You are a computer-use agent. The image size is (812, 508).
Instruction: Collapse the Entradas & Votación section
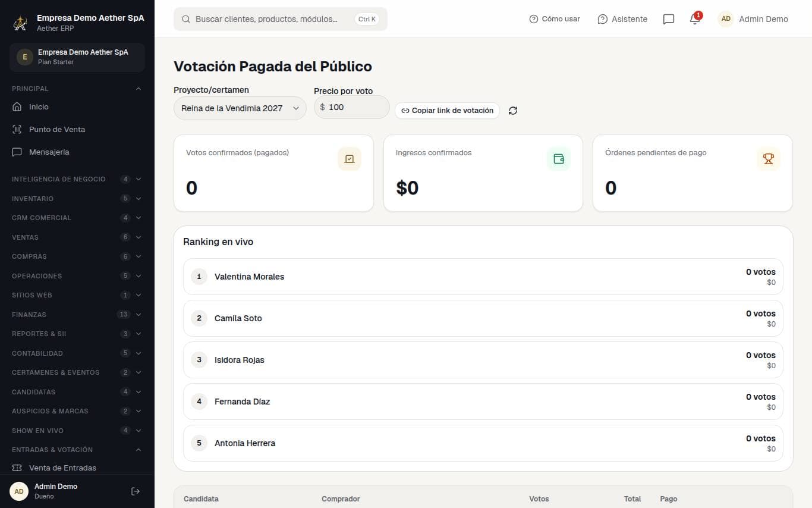point(77,450)
